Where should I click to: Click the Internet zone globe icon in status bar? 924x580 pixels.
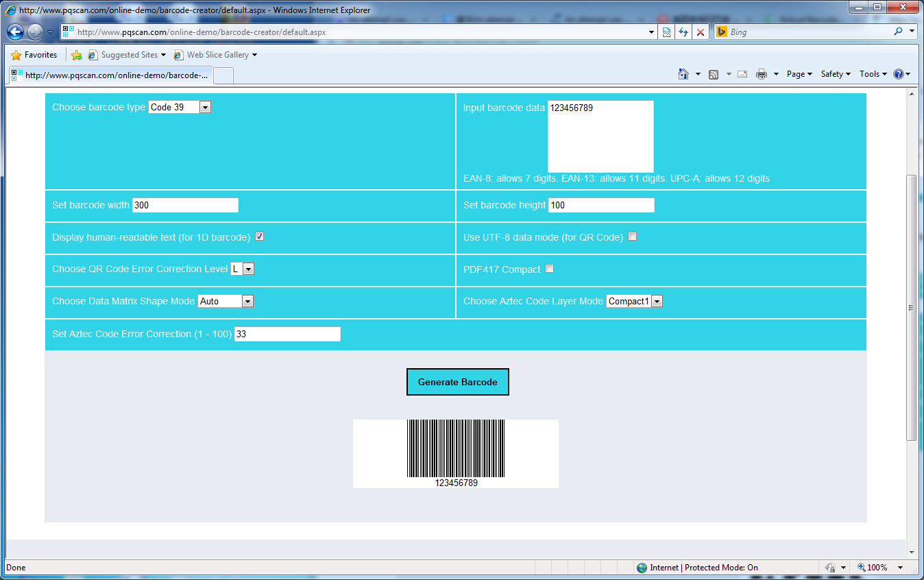642,568
